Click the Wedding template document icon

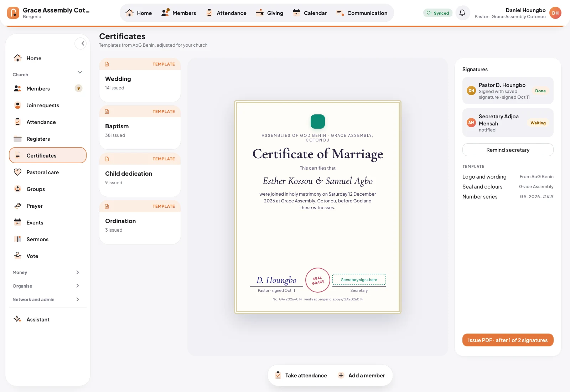pyautogui.click(x=107, y=64)
